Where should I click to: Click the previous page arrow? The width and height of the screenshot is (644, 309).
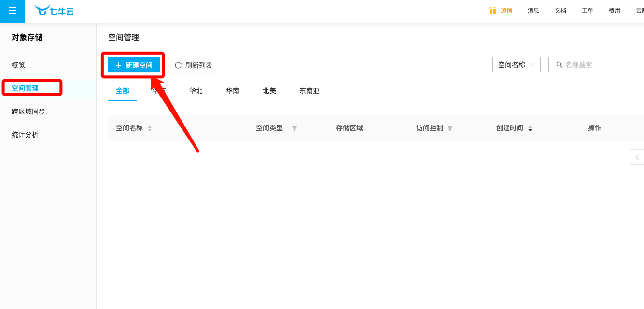(x=637, y=157)
